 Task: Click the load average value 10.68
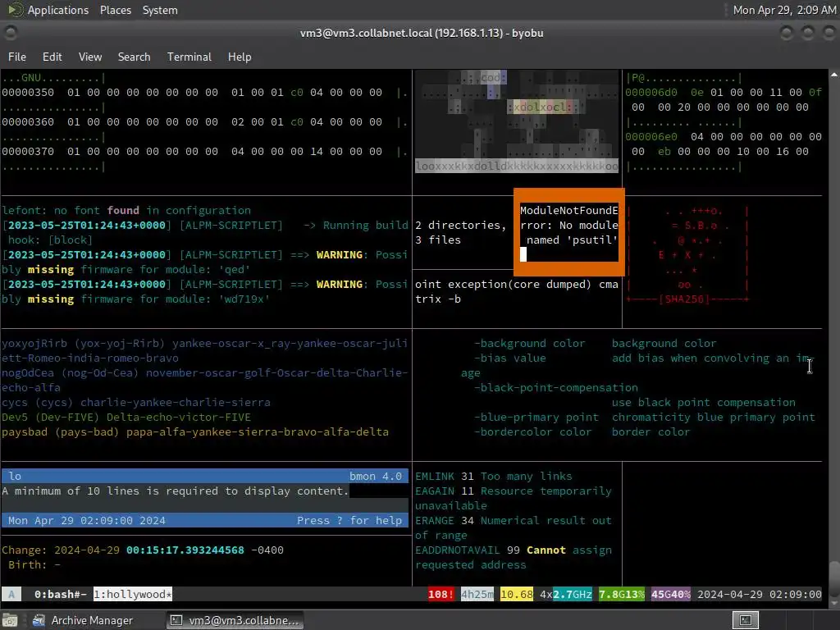tap(517, 594)
